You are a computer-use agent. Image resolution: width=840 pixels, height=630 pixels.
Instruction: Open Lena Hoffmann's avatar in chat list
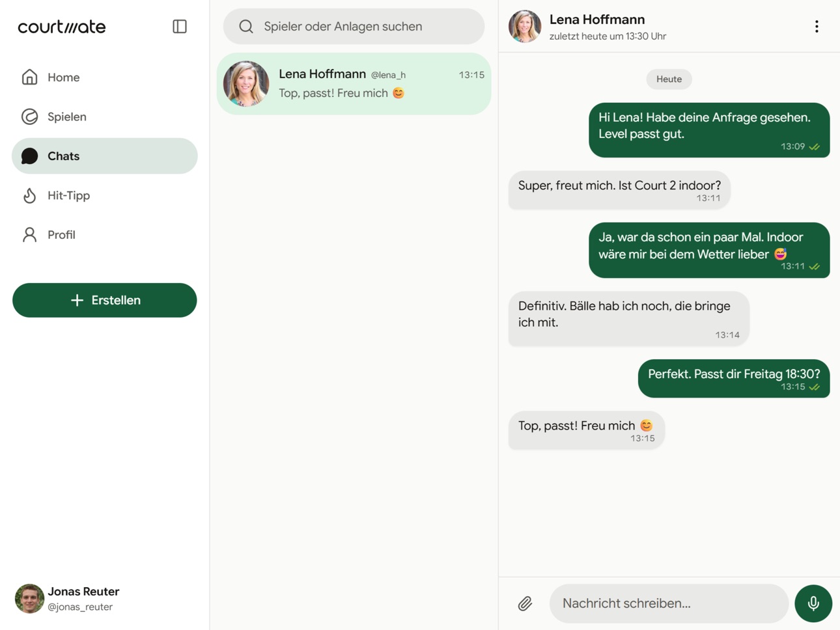(x=246, y=84)
